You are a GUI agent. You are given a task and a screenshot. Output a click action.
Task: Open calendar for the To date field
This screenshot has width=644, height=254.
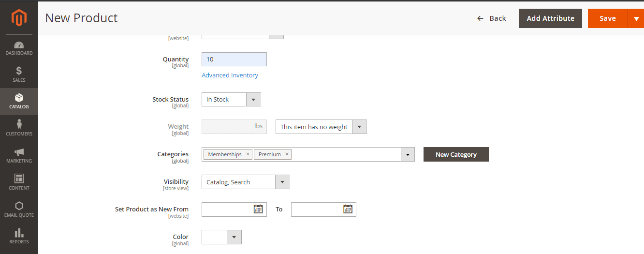click(x=348, y=209)
